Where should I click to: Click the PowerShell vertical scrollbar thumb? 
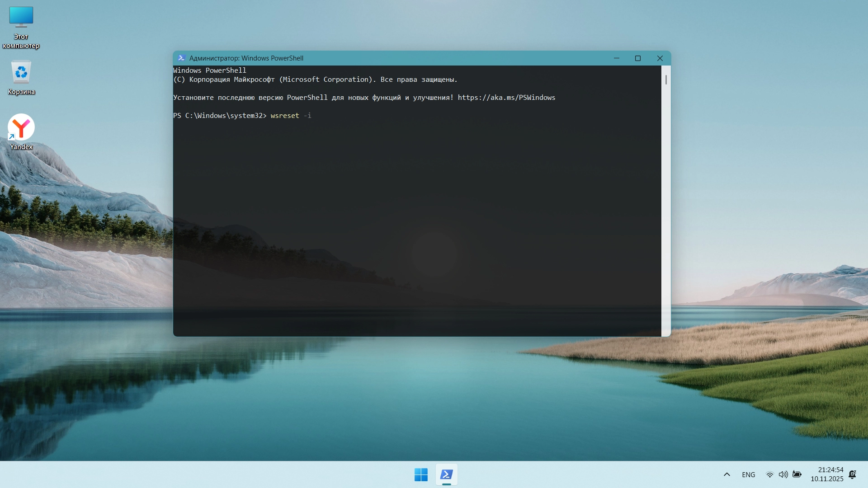pos(666,80)
